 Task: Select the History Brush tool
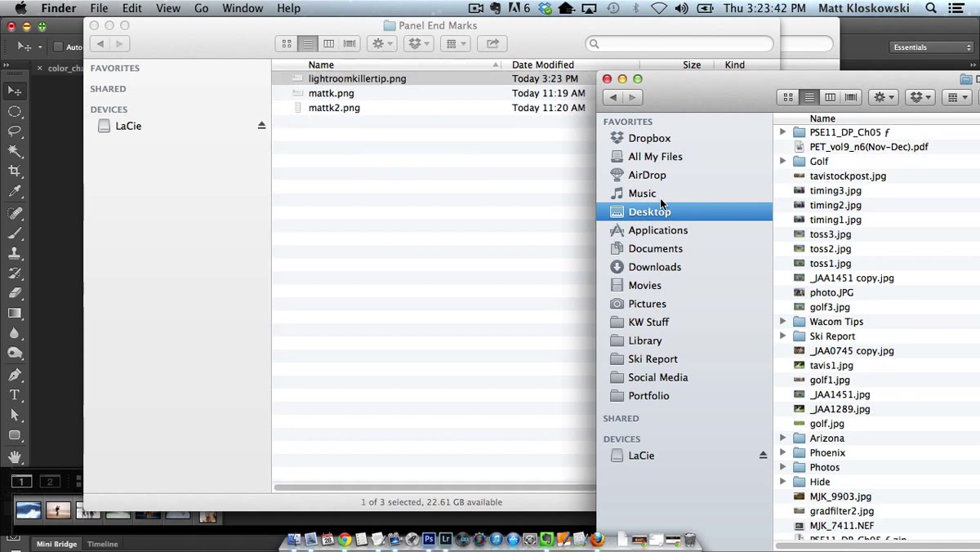(x=15, y=274)
